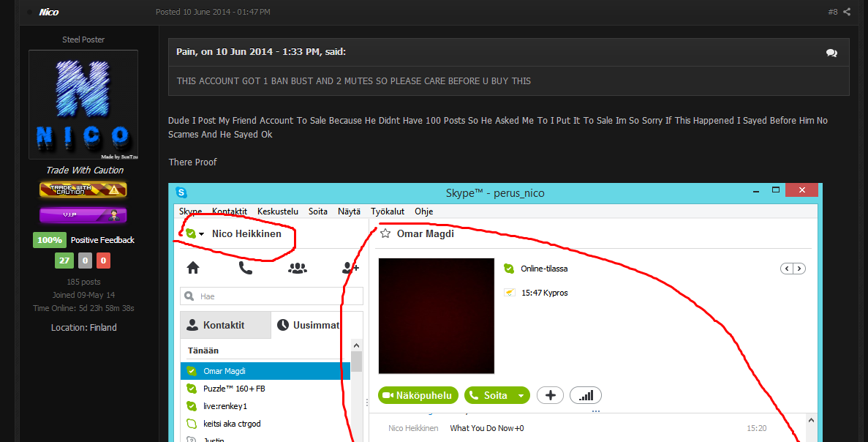Click the status icon next to live:renkey1

[192, 406]
